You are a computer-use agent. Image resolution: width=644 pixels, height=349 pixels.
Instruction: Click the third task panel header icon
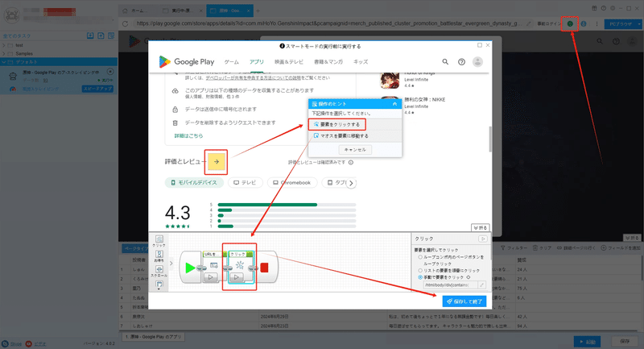(111, 35)
